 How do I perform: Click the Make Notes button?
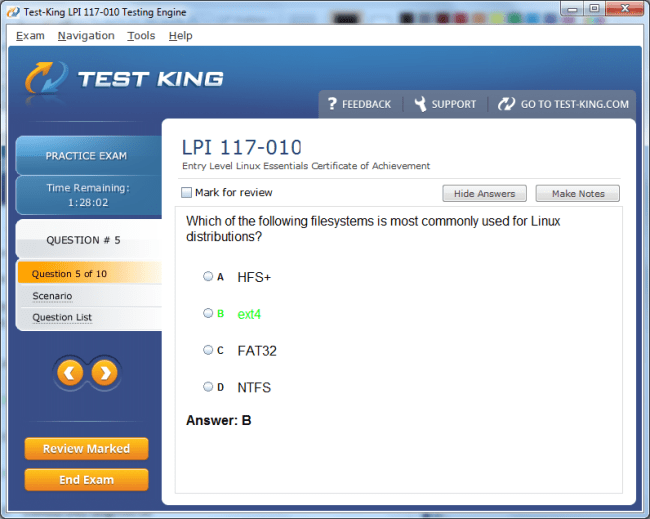pyautogui.click(x=578, y=194)
